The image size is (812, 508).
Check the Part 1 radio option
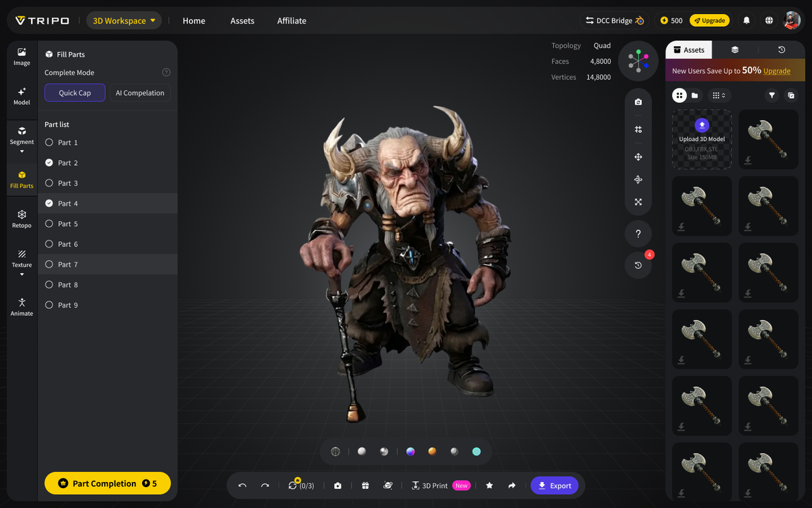click(x=49, y=142)
